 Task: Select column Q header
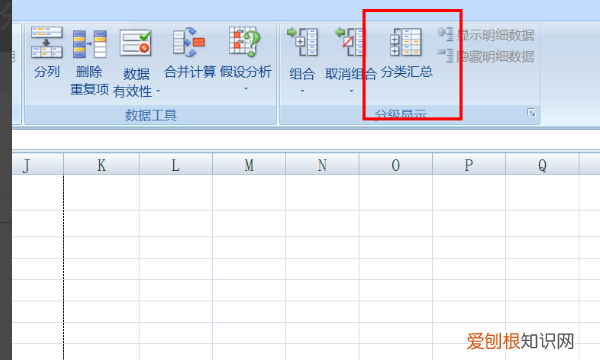point(542,165)
